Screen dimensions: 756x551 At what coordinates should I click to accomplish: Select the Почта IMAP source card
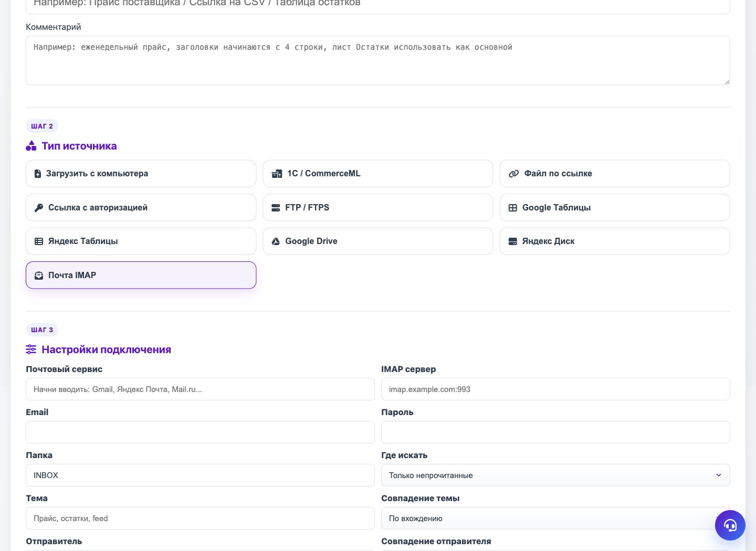click(x=141, y=275)
